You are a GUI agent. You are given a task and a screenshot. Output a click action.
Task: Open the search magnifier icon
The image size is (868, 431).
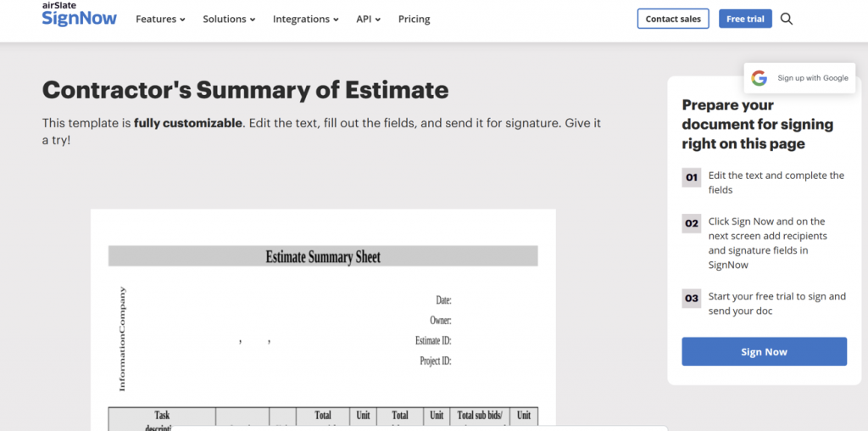coord(786,19)
